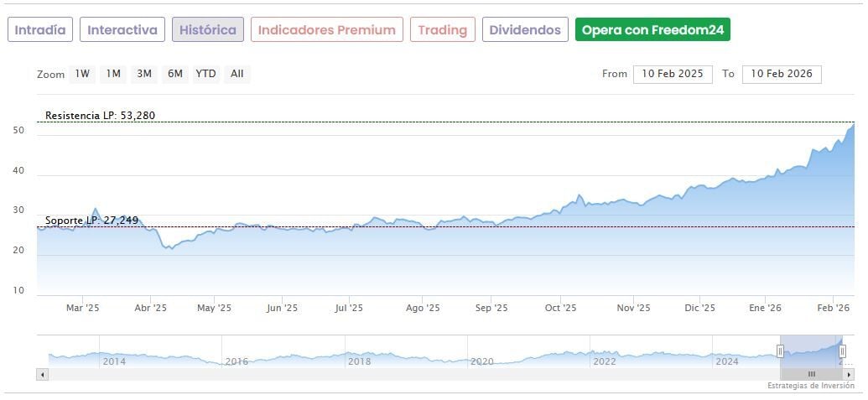Click the left navigator range handle
Screen dimensions: 868x400
[x=780, y=351]
